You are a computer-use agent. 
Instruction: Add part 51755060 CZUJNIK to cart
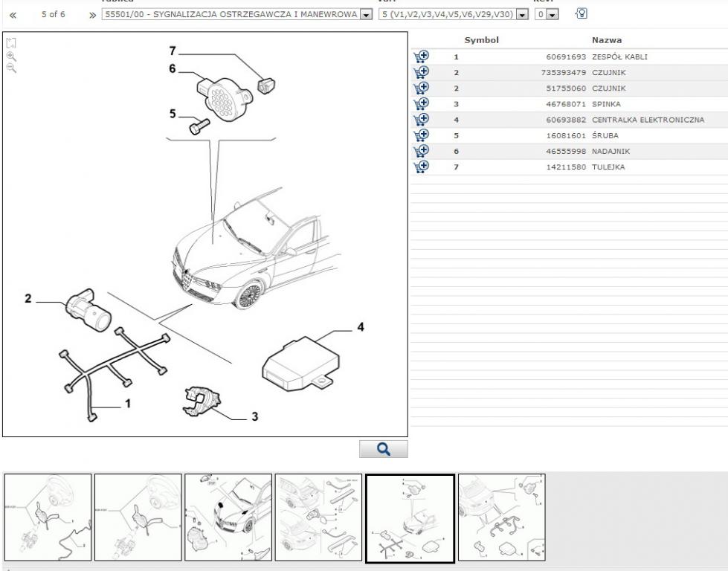pos(421,88)
